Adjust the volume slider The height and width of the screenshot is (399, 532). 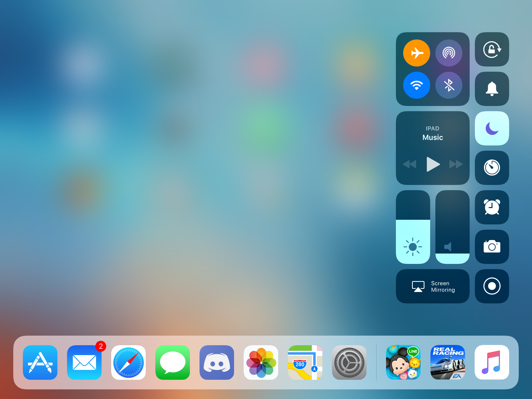[452, 227]
